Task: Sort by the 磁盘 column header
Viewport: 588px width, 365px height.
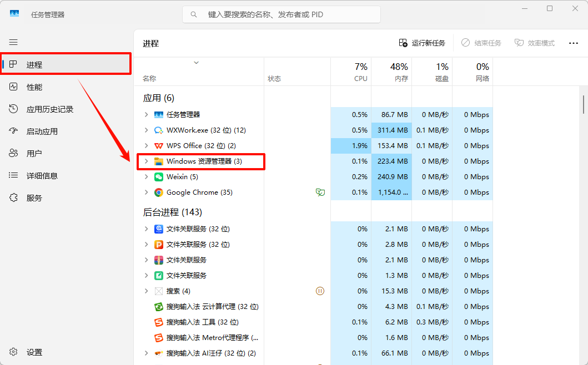Action: 432,72
